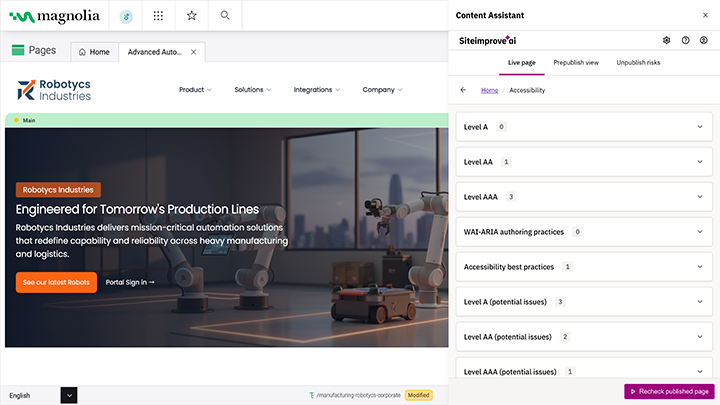Click See our latest Robots button
The width and height of the screenshot is (720, 405).
[x=56, y=282]
